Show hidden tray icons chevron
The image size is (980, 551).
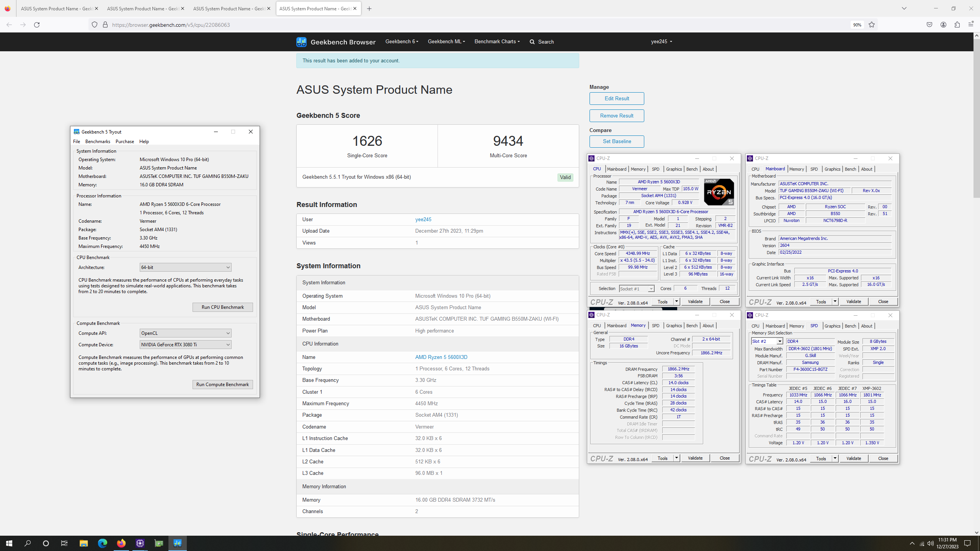(x=912, y=543)
